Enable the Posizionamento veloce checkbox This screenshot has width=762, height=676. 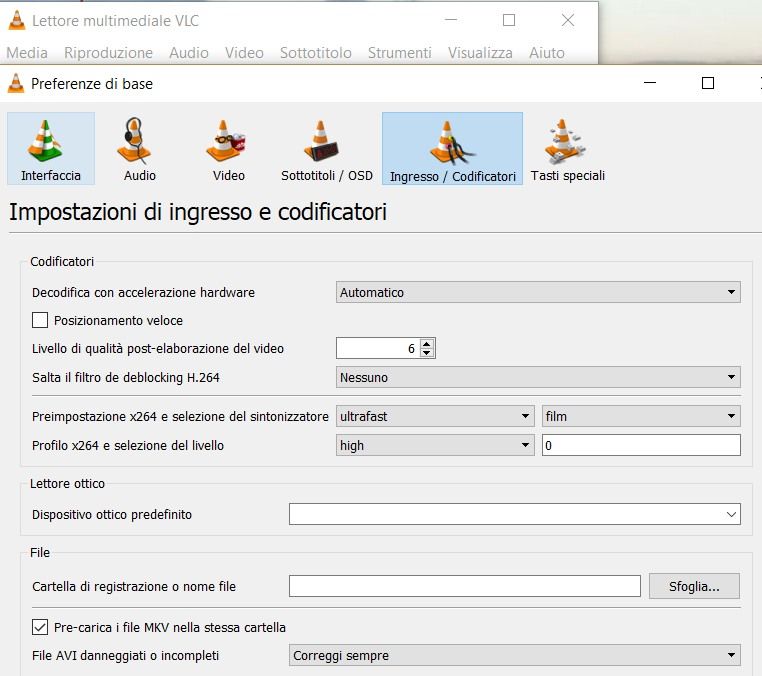point(40,321)
